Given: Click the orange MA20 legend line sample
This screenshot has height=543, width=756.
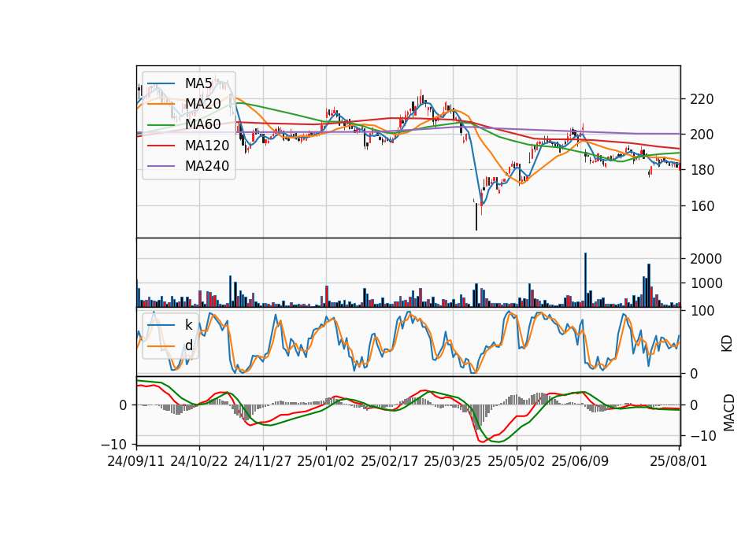Looking at the screenshot, I should point(161,105).
